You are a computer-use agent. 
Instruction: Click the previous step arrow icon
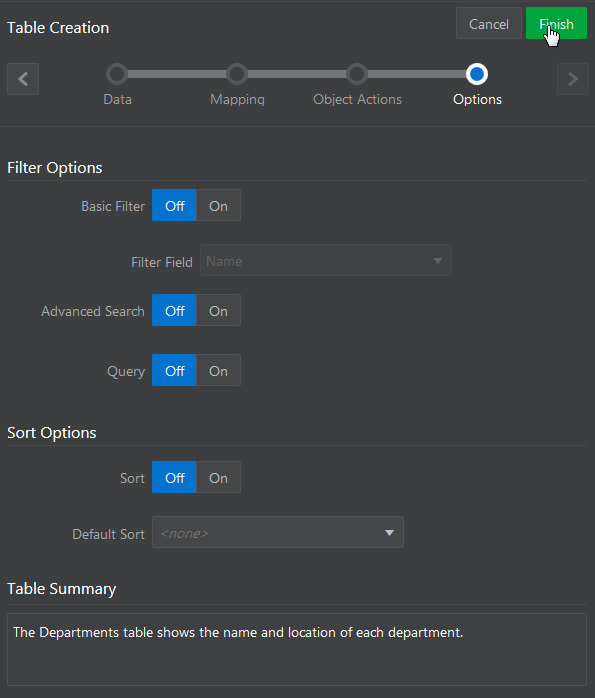tap(23, 79)
